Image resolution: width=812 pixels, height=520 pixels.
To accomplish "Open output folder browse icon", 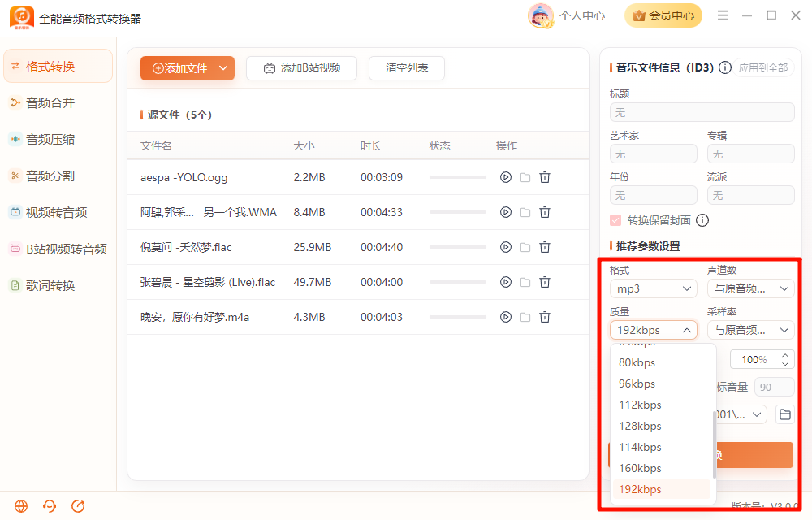I will click(785, 414).
